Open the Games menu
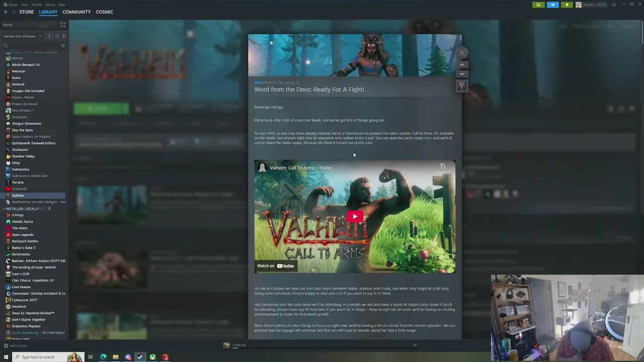Viewport: 644px width, 362px height. point(50,5)
